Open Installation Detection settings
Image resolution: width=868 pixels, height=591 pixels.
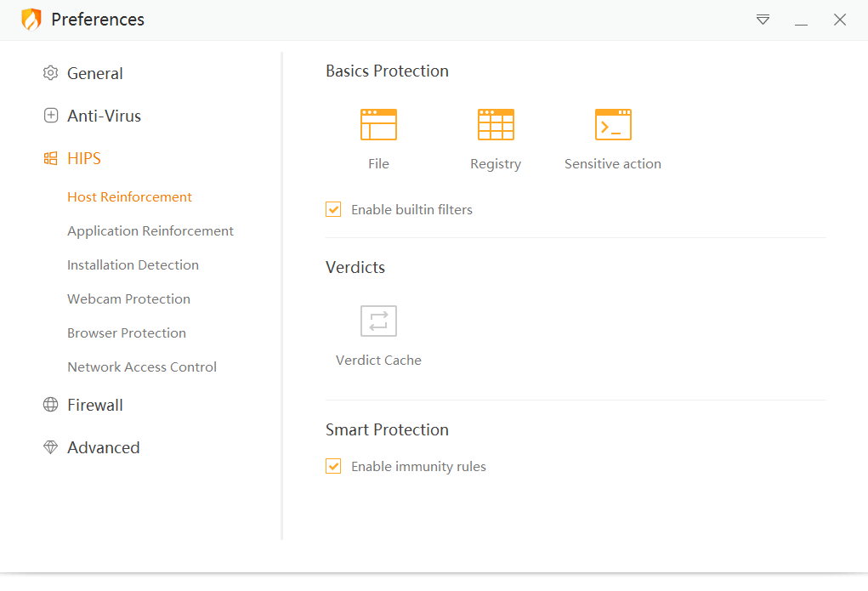click(x=133, y=264)
